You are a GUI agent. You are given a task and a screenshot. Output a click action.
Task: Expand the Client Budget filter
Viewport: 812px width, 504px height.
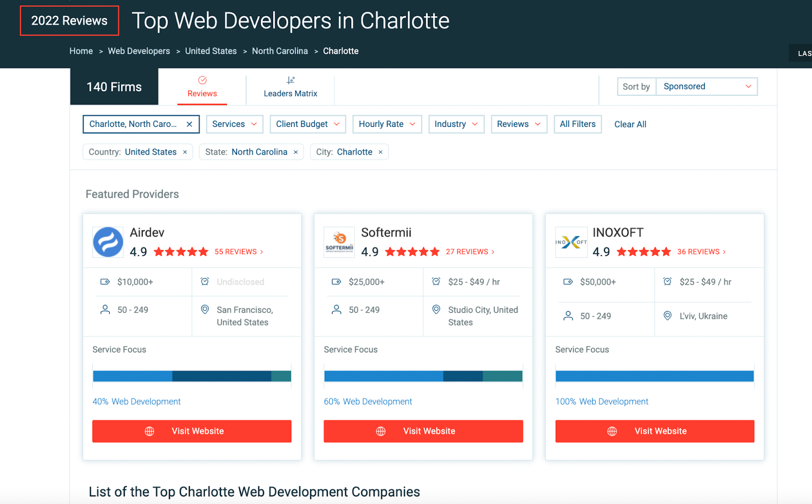click(x=308, y=124)
